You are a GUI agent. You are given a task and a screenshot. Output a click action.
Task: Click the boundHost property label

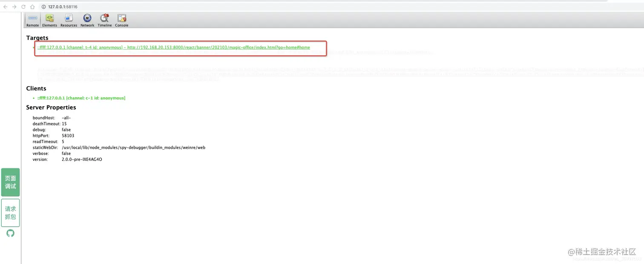click(x=43, y=118)
